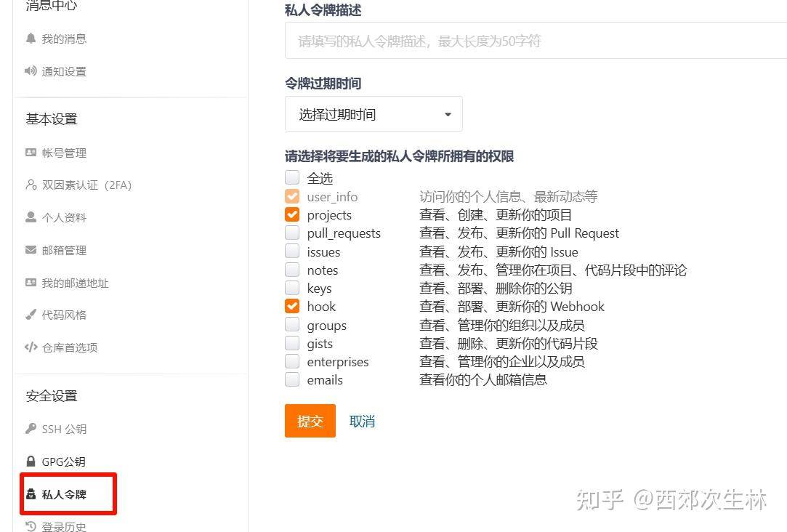Click the brush icon beside 代码风格
The width and height of the screenshot is (787, 532).
[31, 315]
